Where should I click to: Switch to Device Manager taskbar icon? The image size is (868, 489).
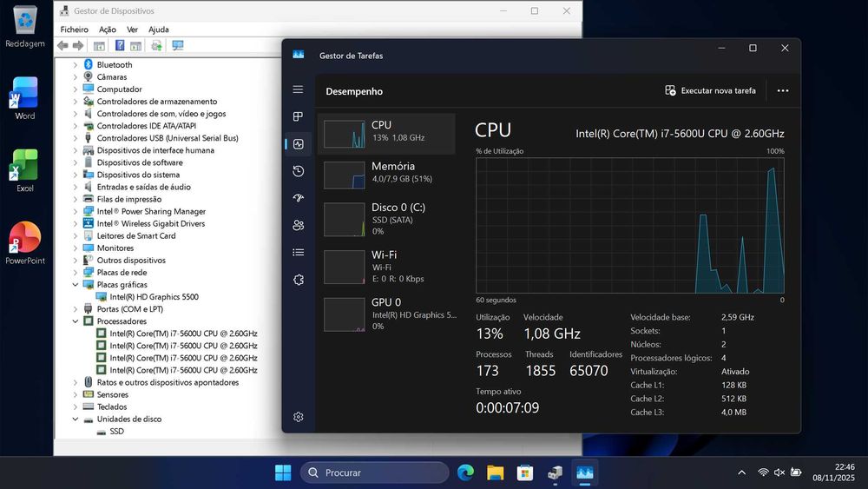coord(555,472)
